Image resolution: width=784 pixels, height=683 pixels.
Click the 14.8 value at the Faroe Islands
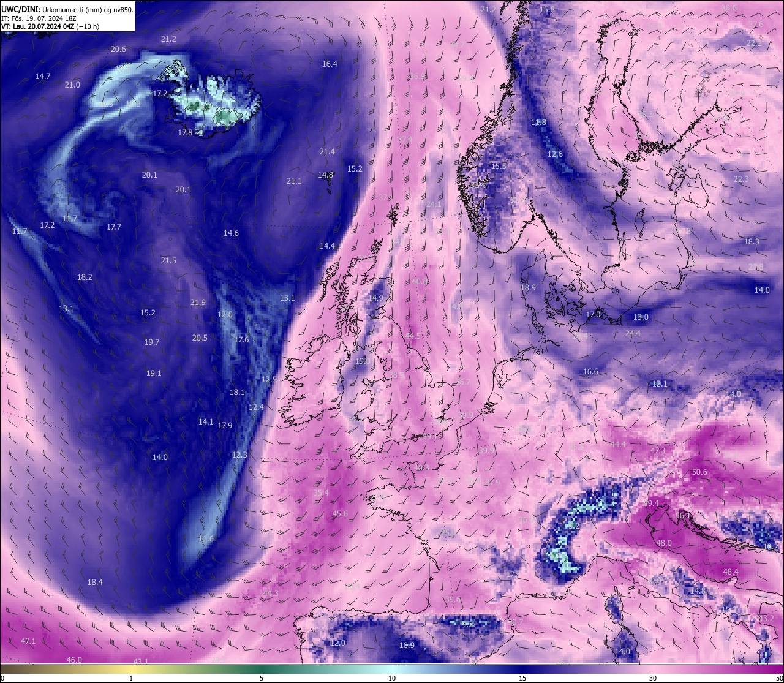[x=325, y=175]
